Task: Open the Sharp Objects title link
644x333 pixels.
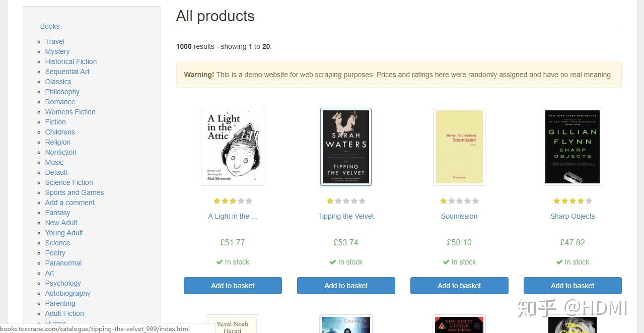Action: pos(573,216)
